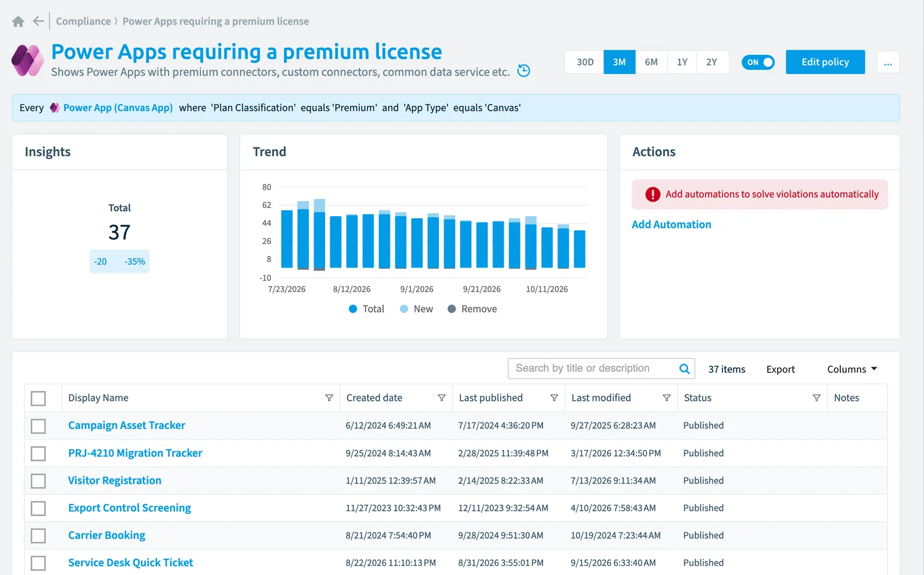Select all rows with header checkbox
The width and height of the screenshot is (924, 575).
point(38,398)
